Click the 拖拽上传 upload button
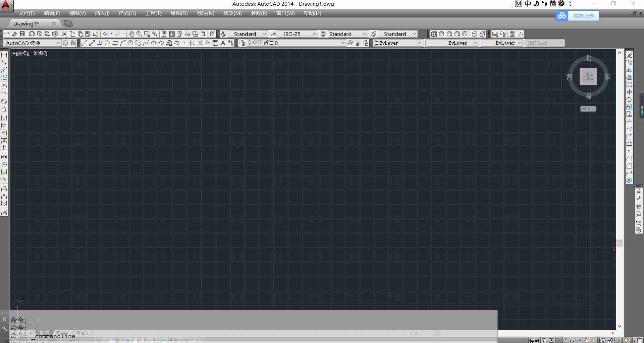 [577, 16]
